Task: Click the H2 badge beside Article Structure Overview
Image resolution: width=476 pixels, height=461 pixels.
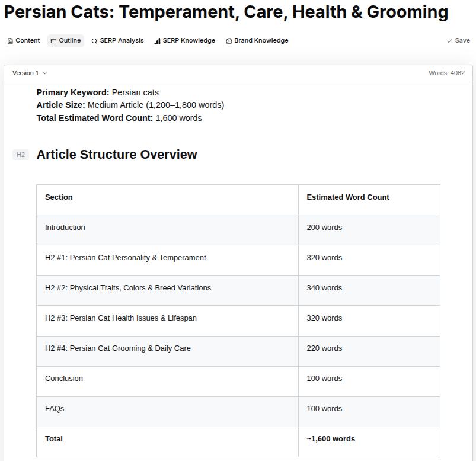Action: coord(21,154)
